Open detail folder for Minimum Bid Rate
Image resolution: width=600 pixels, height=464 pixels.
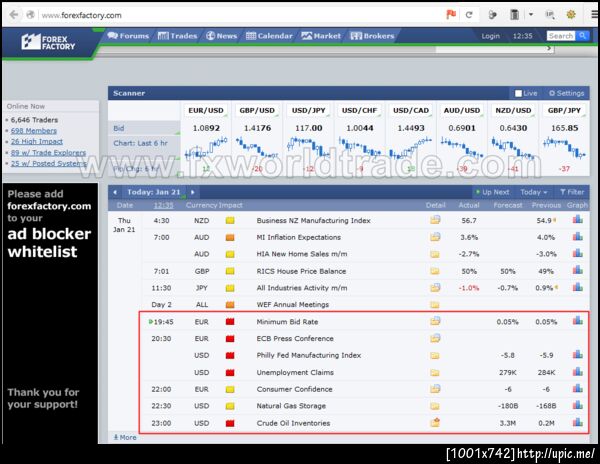click(x=435, y=321)
